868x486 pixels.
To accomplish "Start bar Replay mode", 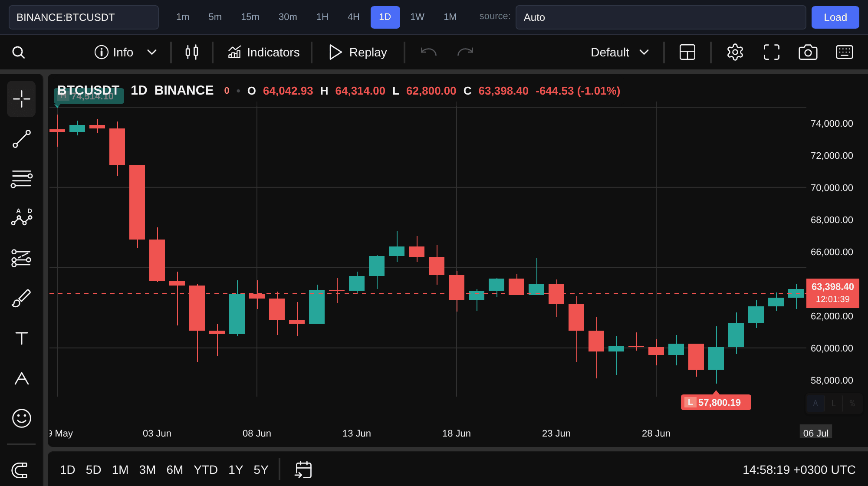I will [358, 53].
